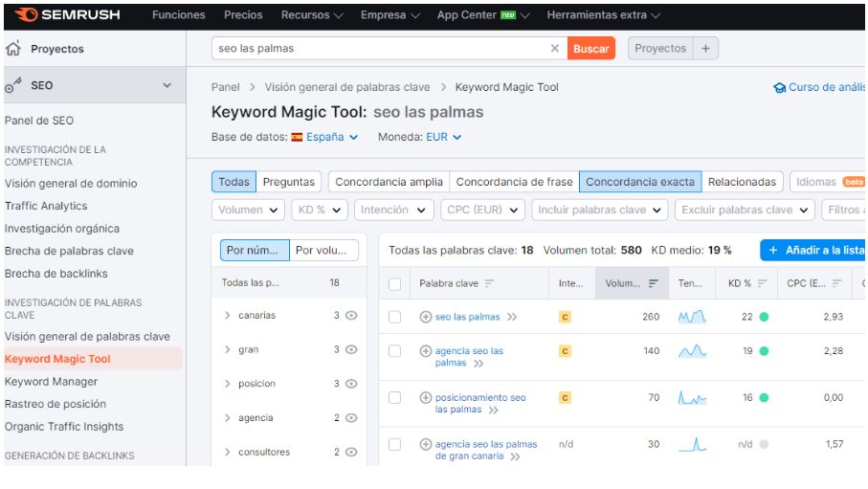The width and height of the screenshot is (868, 489).
Task: Open the Volumen filter dropdown
Action: [x=248, y=210]
